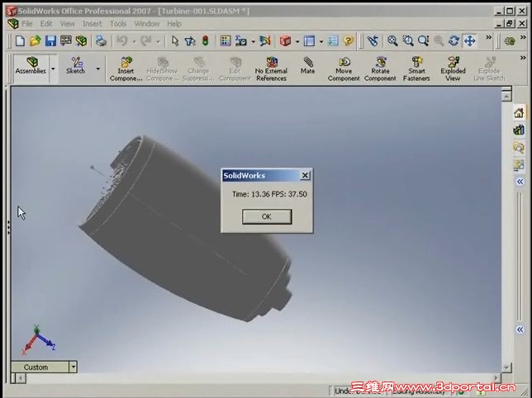This screenshot has height=398, width=532.
Task: Click the Sketch toolbar button
Action: pyautogui.click(x=75, y=66)
